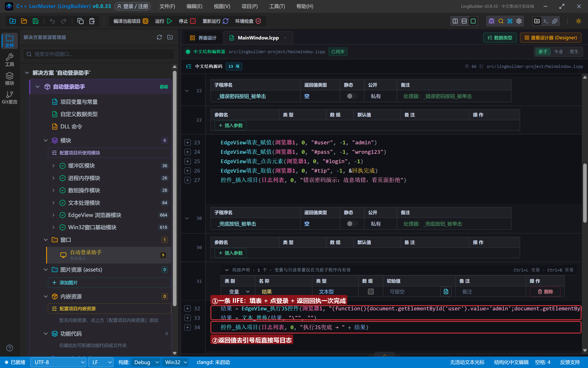
Task: Click the 查看设计器 (Designer) button
Action: tap(551, 38)
